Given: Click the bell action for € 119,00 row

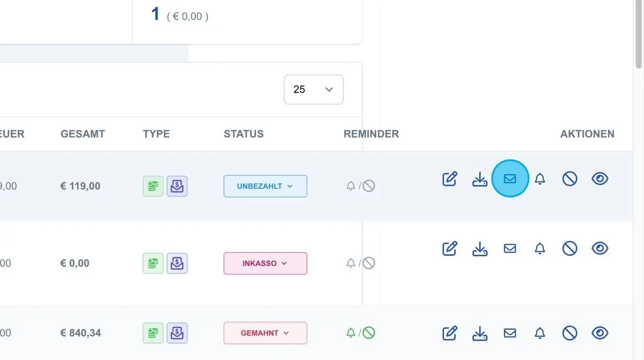Looking at the screenshot, I should (x=540, y=178).
